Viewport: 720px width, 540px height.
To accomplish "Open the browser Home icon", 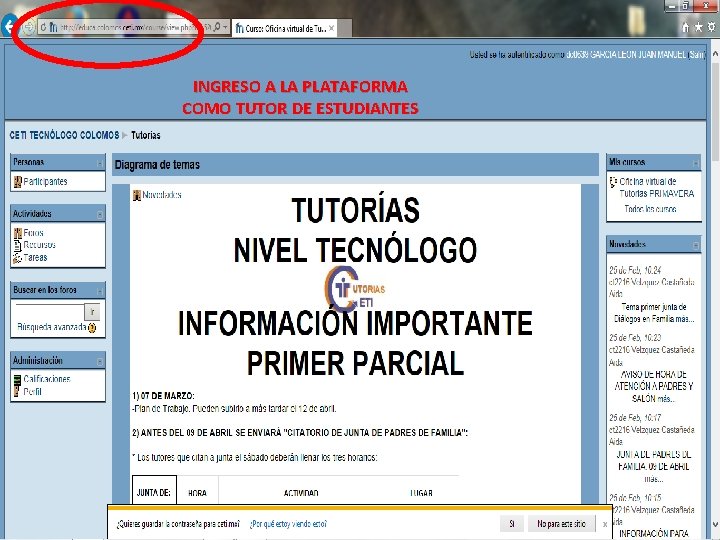I will coord(686,28).
